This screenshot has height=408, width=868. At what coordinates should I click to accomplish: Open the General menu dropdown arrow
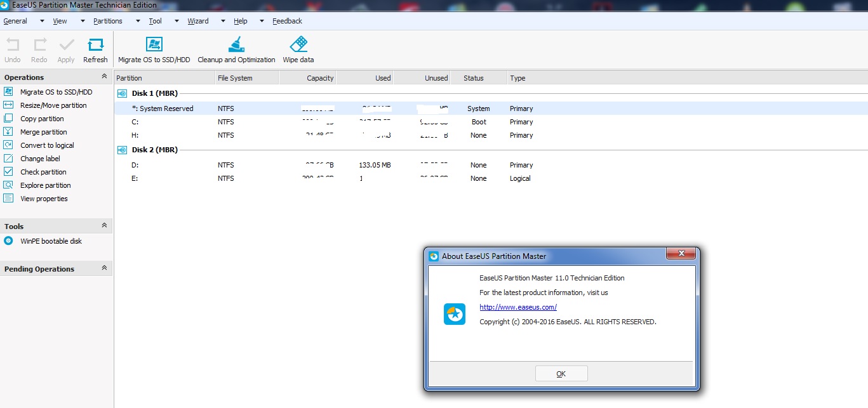[x=42, y=21]
